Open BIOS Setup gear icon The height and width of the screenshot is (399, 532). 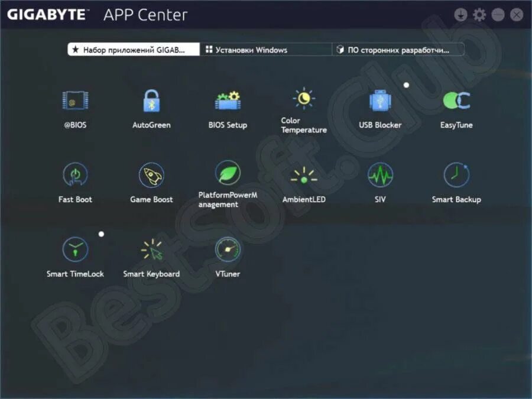(228, 100)
